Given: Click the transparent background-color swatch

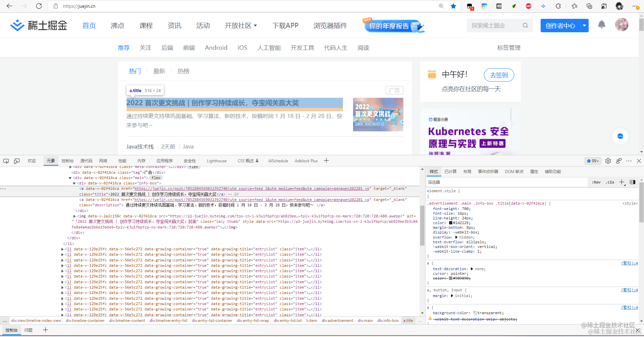Looking at the screenshot, I should (475, 313).
